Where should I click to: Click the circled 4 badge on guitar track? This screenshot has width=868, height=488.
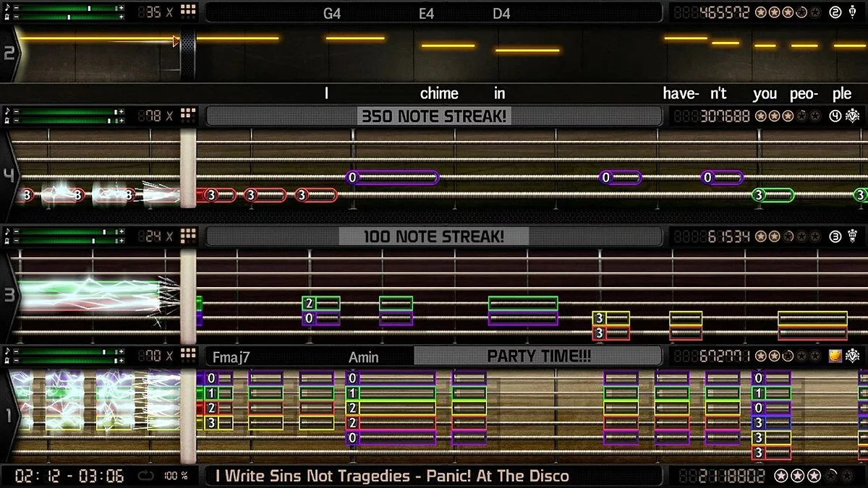[x=835, y=116]
